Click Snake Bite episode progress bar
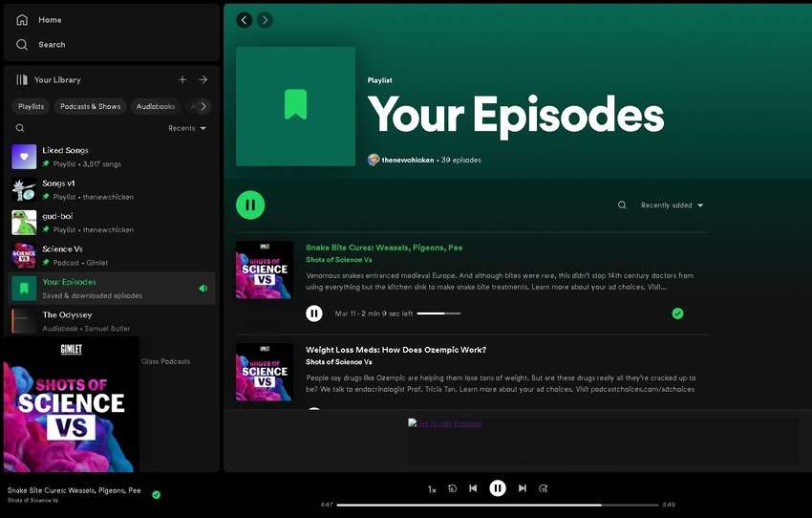Image resolution: width=812 pixels, height=518 pixels. click(x=438, y=313)
